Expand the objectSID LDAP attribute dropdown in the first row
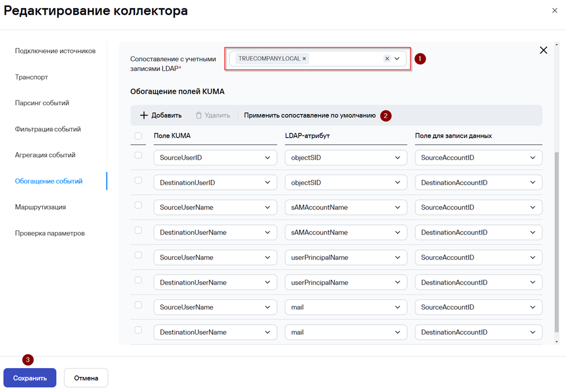The height and width of the screenshot is (392, 566). coord(346,157)
